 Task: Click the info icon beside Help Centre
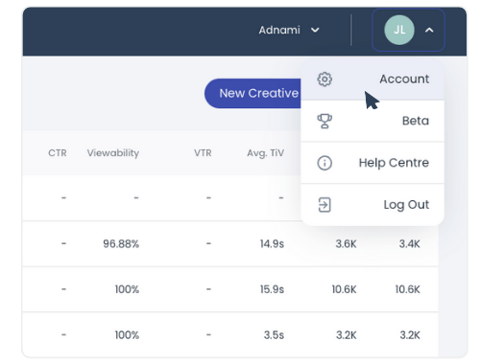pos(324,163)
